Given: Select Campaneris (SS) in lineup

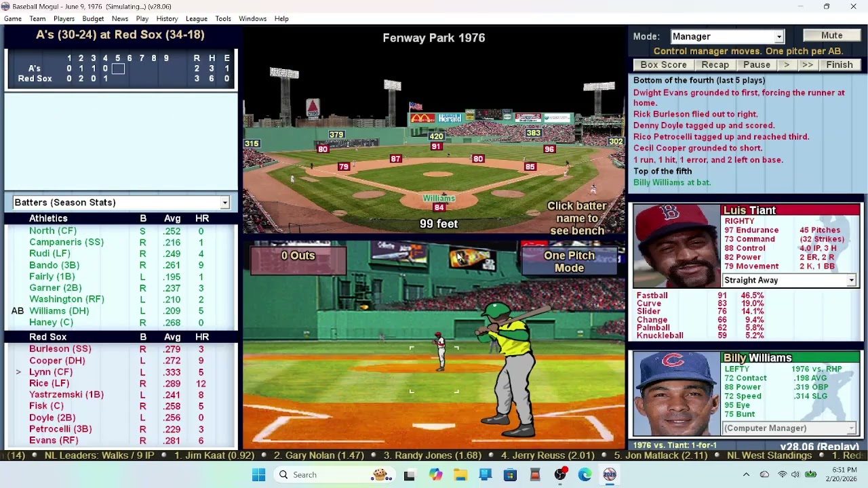Looking at the screenshot, I should [x=66, y=243].
